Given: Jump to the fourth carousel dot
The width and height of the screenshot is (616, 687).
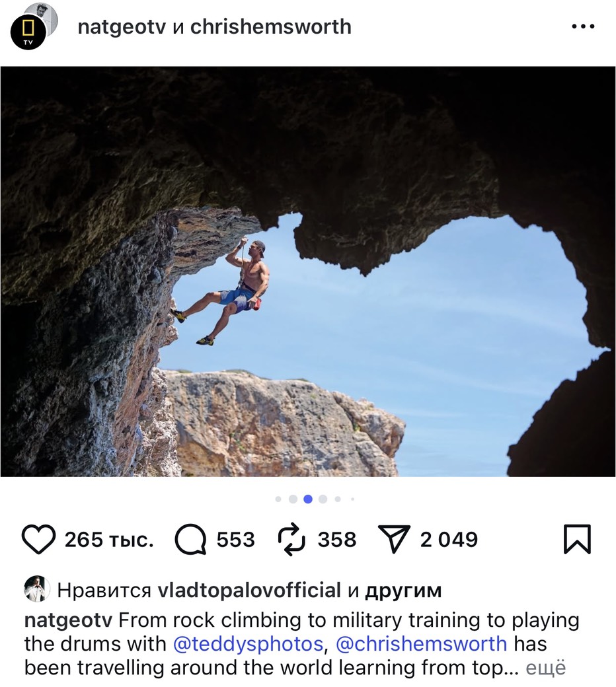Looking at the screenshot, I should click(x=323, y=499).
